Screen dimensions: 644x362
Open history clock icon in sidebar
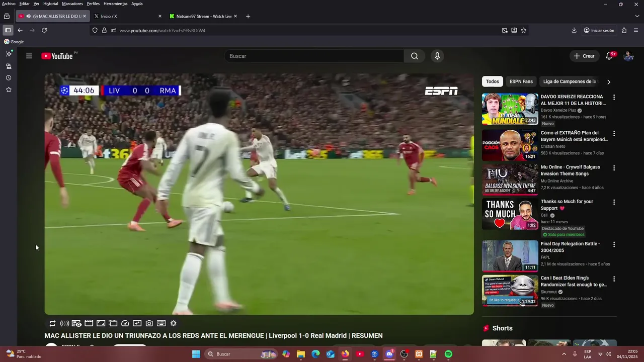click(9, 78)
